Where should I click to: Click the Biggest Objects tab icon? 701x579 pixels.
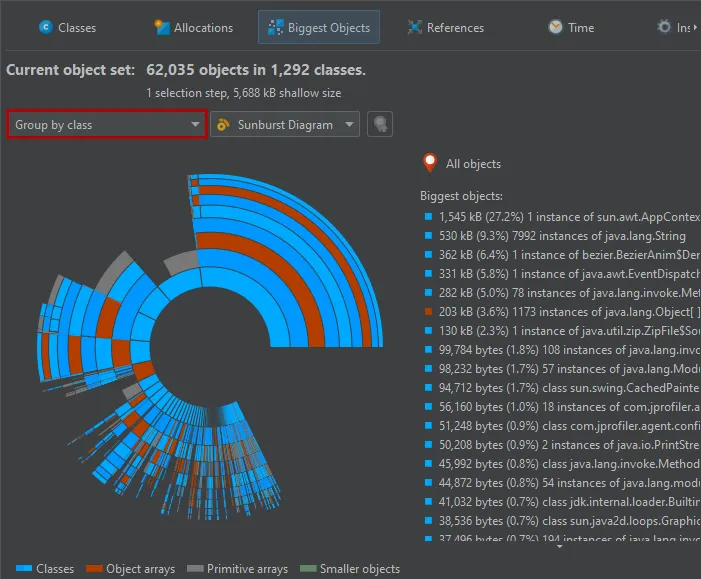coord(275,27)
